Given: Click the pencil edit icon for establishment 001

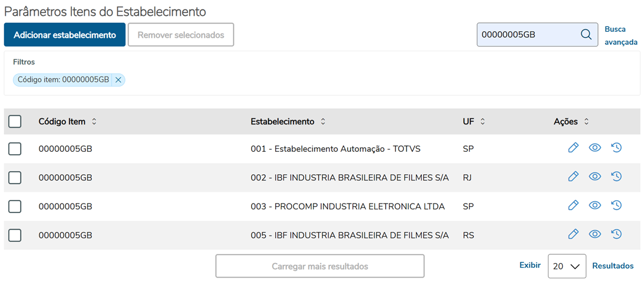Looking at the screenshot, I should [x=573, y=148].
